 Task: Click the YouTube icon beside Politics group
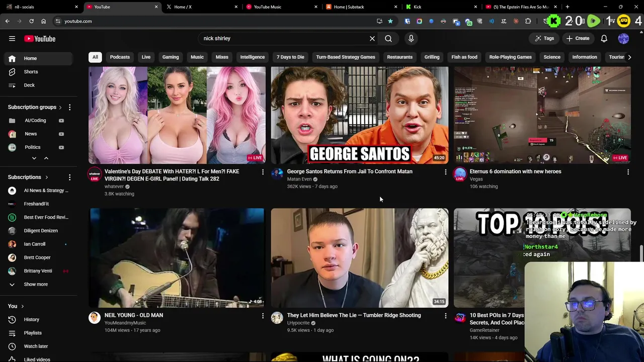pyautogui.click(x=61, y=147)
